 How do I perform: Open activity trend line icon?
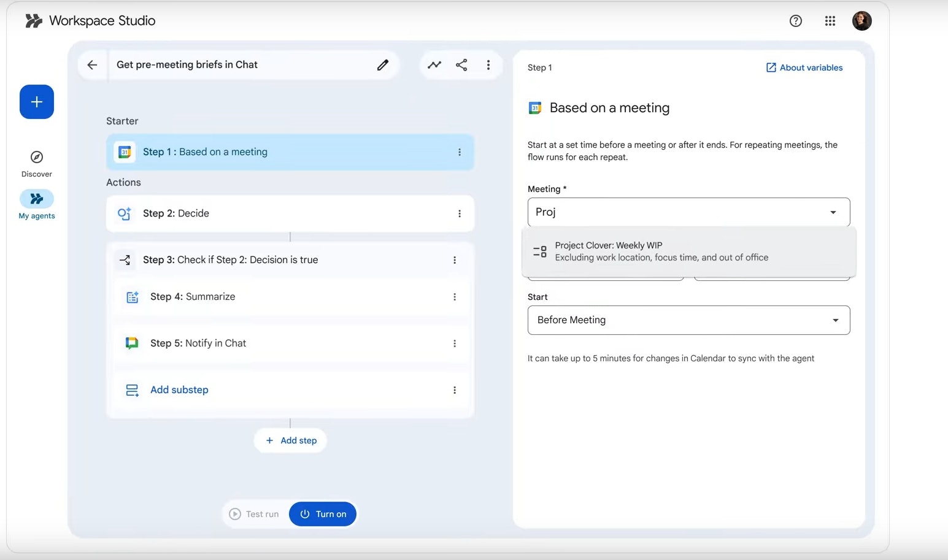434,65
